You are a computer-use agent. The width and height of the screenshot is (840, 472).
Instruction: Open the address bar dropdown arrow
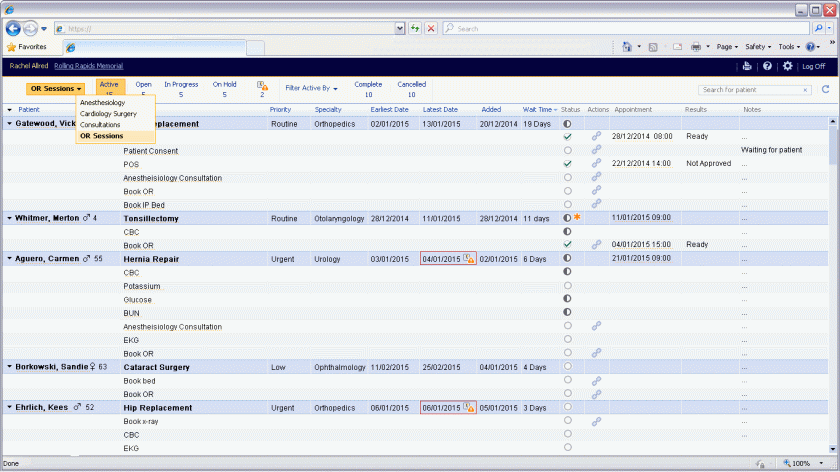pyautogui.click(x=400, y=28)
